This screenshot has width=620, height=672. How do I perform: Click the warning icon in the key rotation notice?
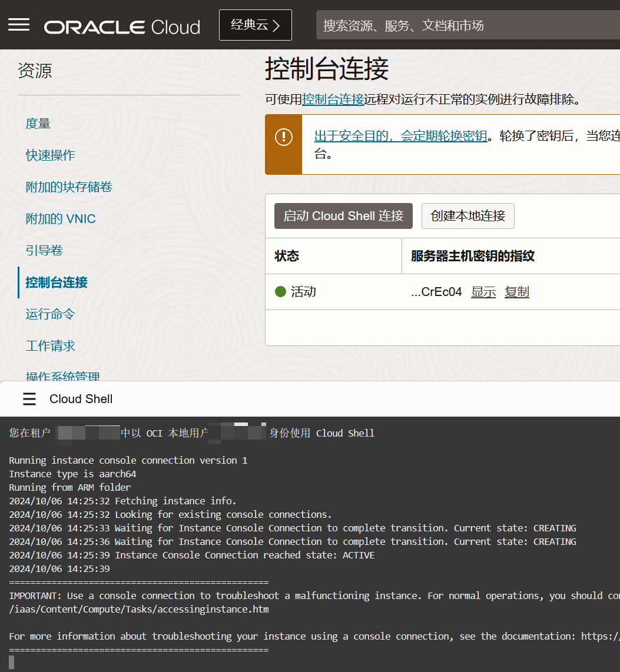click(x=283, y=137)
